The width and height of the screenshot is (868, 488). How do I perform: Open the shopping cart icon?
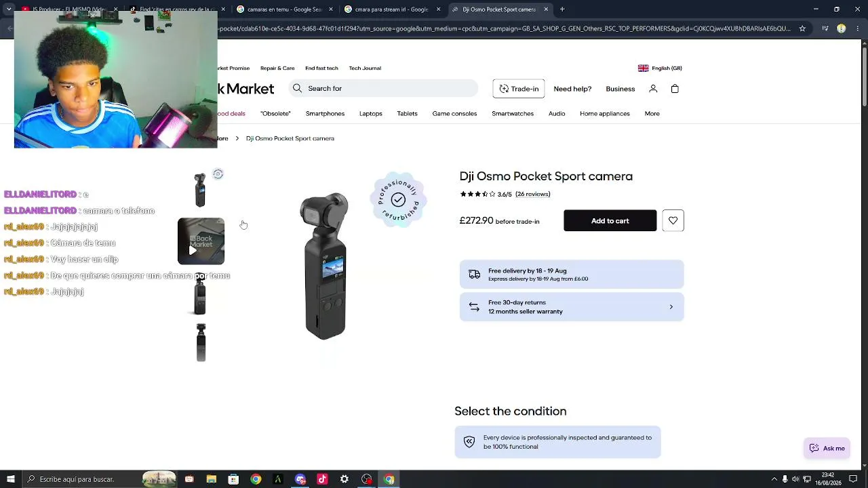[675, 89]
